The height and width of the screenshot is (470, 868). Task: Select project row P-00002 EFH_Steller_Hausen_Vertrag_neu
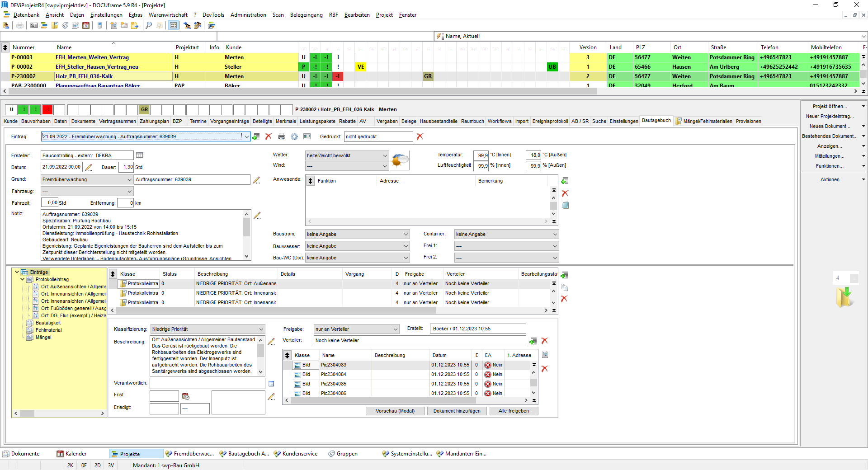[x=97, y=67]
